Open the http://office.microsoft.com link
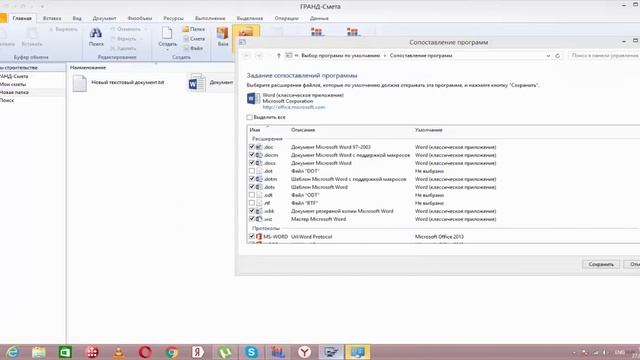Viewport: 640px width, 360px height. click(294, 107)
